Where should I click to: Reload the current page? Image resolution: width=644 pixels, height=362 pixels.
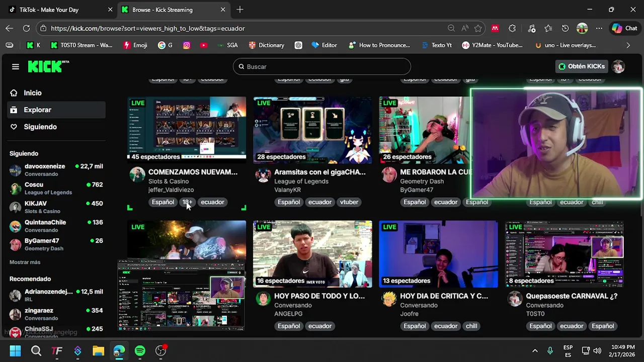(26, 28)
